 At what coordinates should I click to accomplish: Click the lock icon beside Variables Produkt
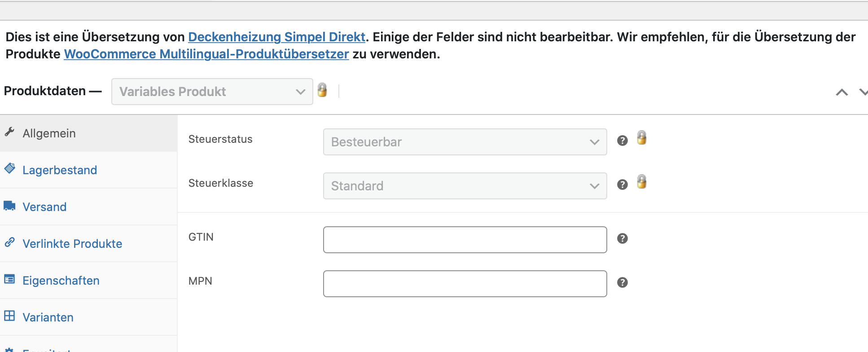coord(322,90)
